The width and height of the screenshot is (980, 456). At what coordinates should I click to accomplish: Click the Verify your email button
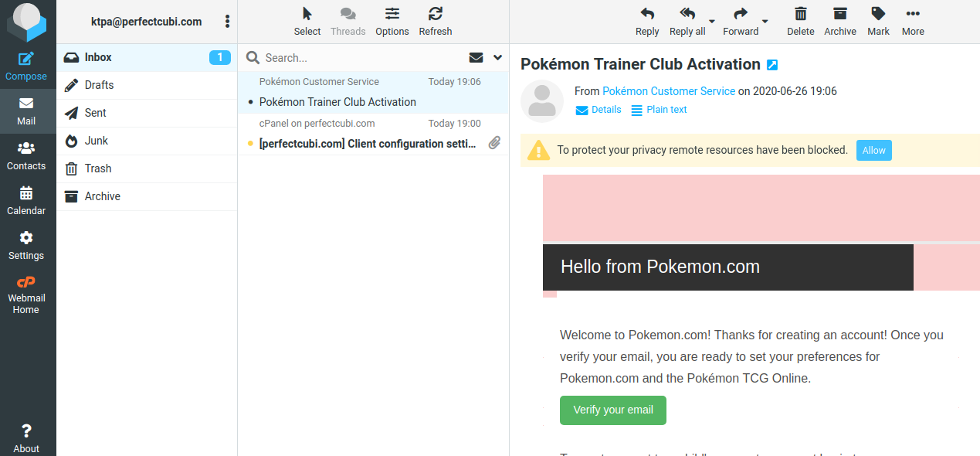(613, 410)
